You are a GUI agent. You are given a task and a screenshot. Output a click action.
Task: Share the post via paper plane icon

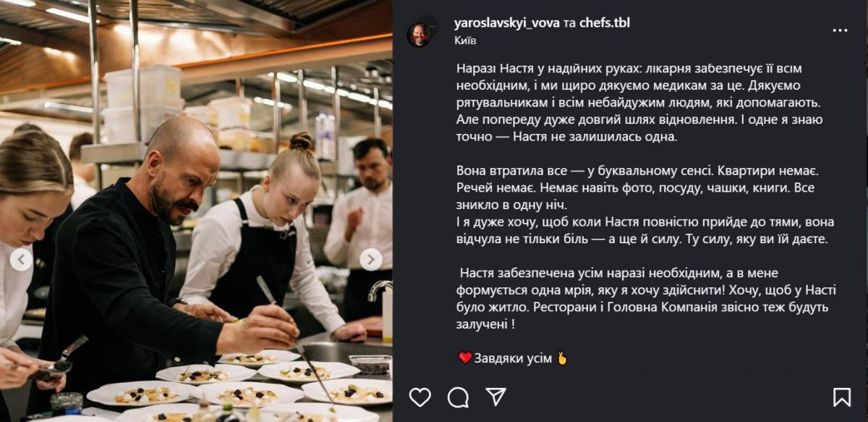(x=495, y=397)
